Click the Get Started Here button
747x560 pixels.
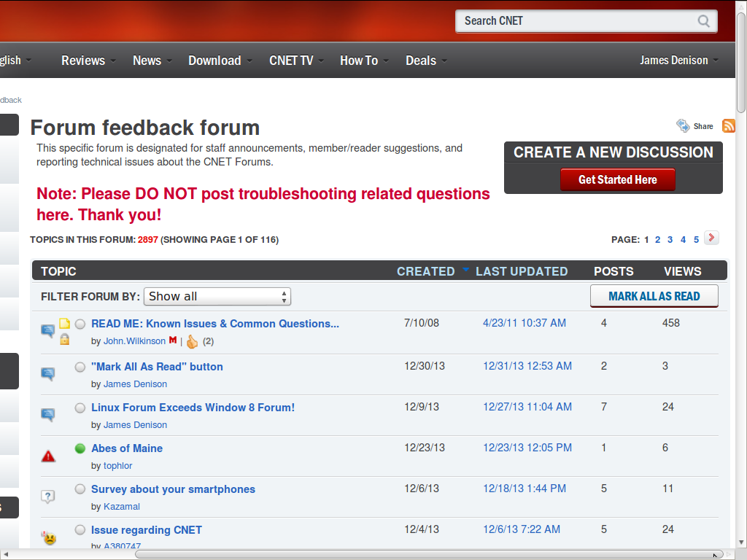(617, 179)
